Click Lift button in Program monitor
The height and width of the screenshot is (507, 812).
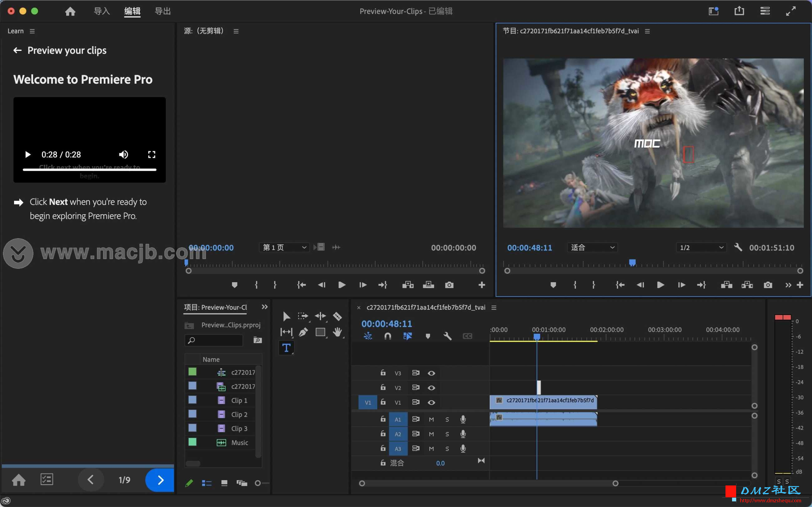coord(726,285)
